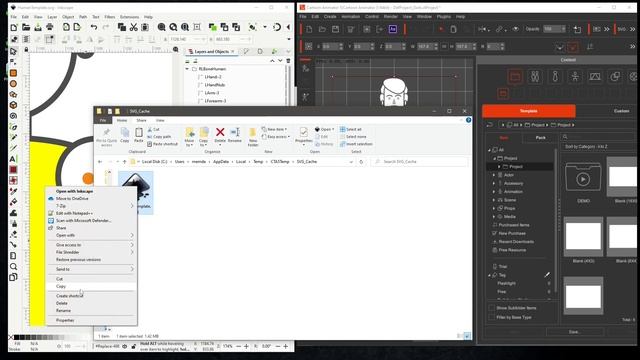This screenshot has height=360, width=640.
Task: Click Undo arrow in Inkscape toolbar
Action: pos(94,27)
